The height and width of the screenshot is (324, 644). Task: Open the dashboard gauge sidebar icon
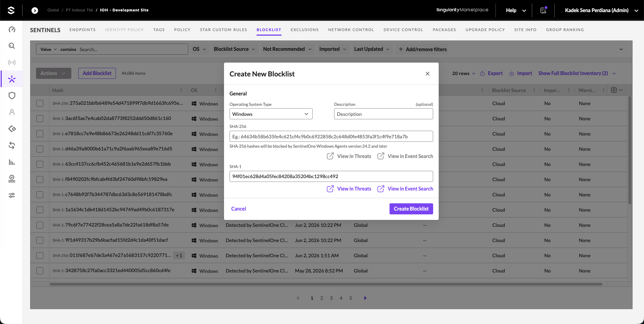click(x=12, y=29)
